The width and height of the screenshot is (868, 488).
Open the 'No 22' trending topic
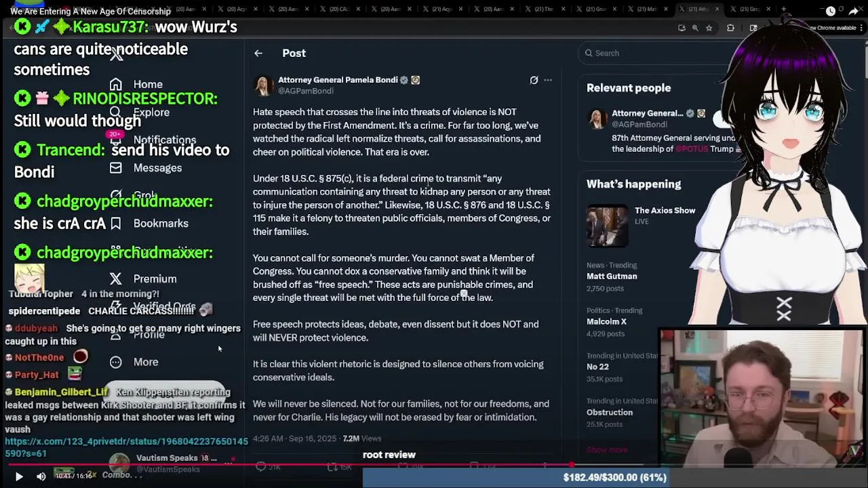pyautogui.click(x=597, y=367)
